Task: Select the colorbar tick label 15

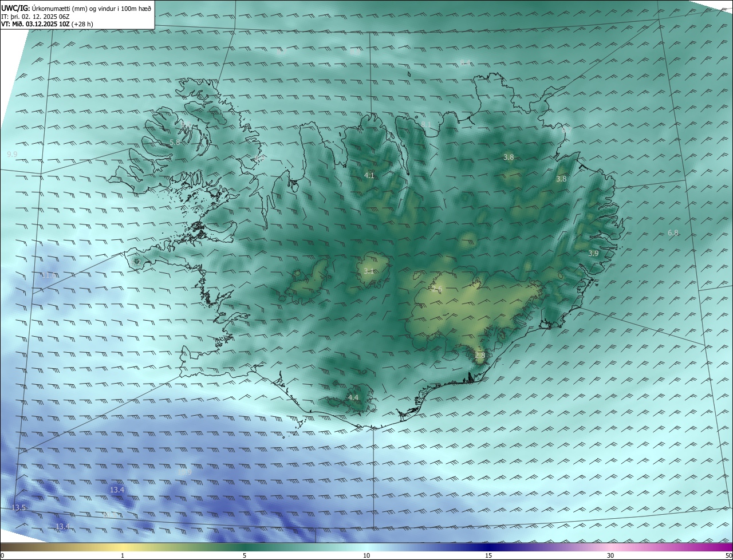Action: [488, 555]
